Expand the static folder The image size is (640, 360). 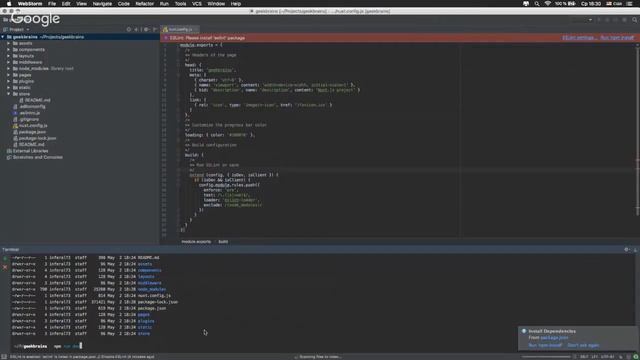(x=9, y=87)
